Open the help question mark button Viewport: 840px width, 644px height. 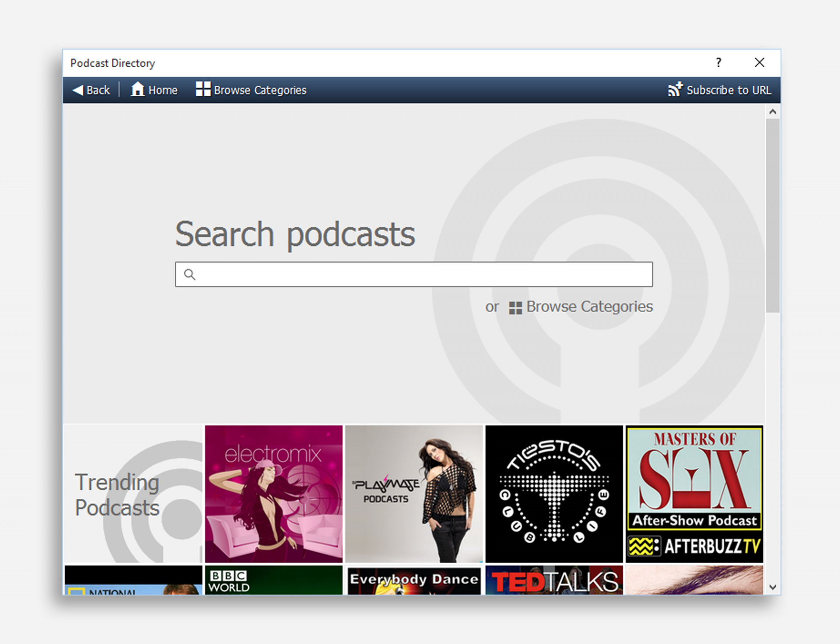point(718,63)
